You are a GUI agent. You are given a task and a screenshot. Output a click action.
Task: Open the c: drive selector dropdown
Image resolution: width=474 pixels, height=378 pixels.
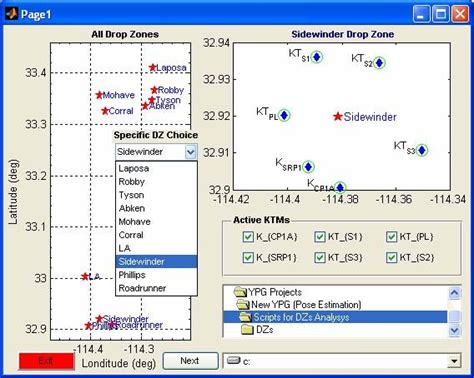[x=454, y=361]
